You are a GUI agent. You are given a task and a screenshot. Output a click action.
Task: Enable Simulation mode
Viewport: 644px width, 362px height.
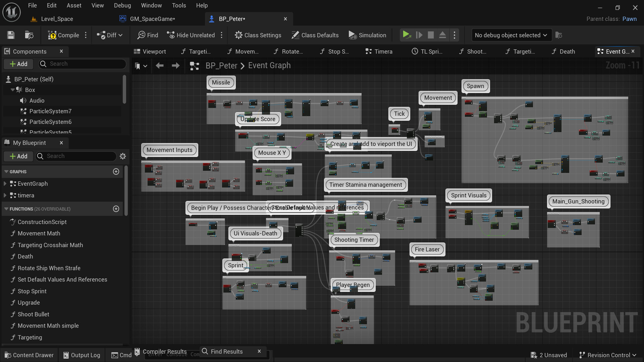pos(368,35)
